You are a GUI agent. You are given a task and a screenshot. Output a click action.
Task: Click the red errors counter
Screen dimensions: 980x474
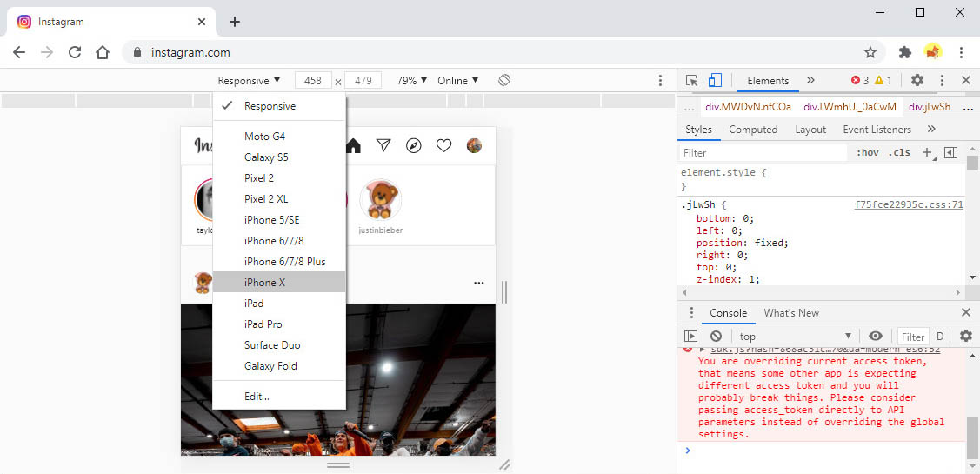click(860, 81)
